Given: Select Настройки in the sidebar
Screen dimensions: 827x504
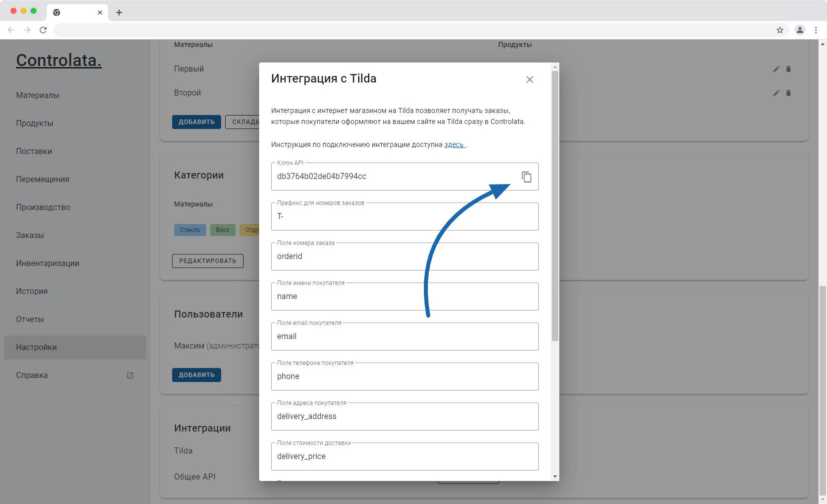Looking at the screenshot, I should 75,347.
